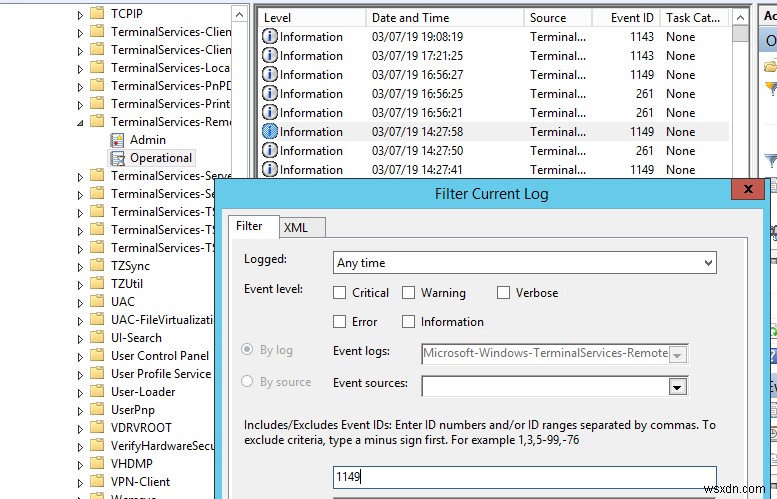Viewport: 777px width, 499px height.
Task: Enable the Error event level checkbox
Action: click(x=339, y=322)
